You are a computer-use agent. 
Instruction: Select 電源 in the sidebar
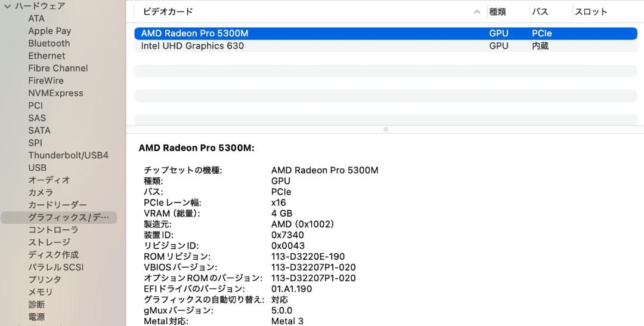pos(36,317)
